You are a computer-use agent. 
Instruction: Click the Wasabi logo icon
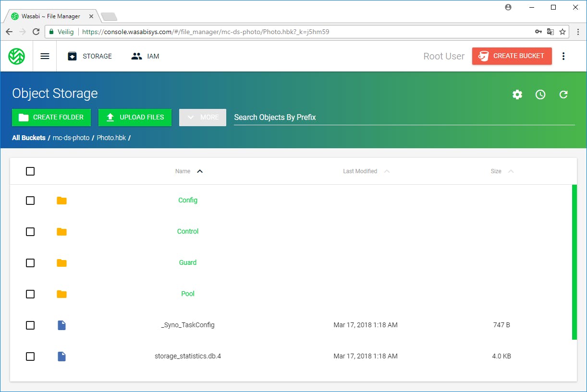point(16,56)
